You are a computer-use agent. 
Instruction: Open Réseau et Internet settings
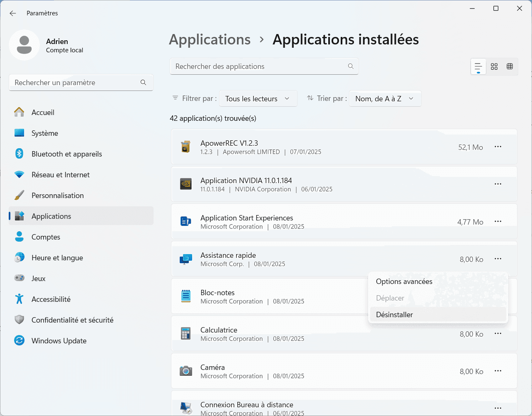(81, 175)
